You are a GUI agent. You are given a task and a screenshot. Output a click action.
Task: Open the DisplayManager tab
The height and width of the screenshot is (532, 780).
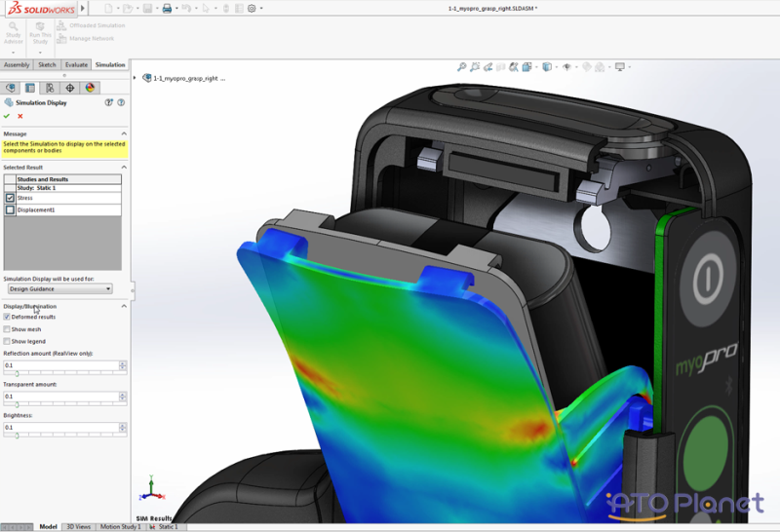[x=90, y=88]
